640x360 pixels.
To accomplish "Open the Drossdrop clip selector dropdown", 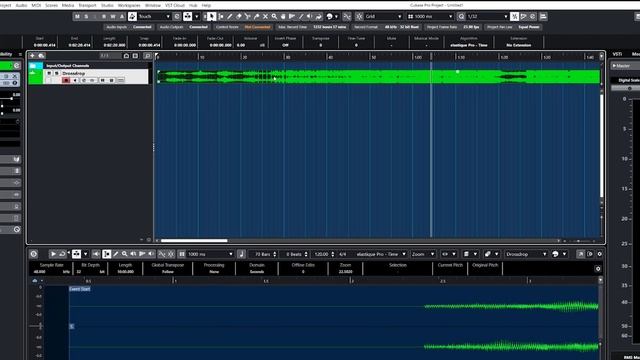I will [526, 254].
